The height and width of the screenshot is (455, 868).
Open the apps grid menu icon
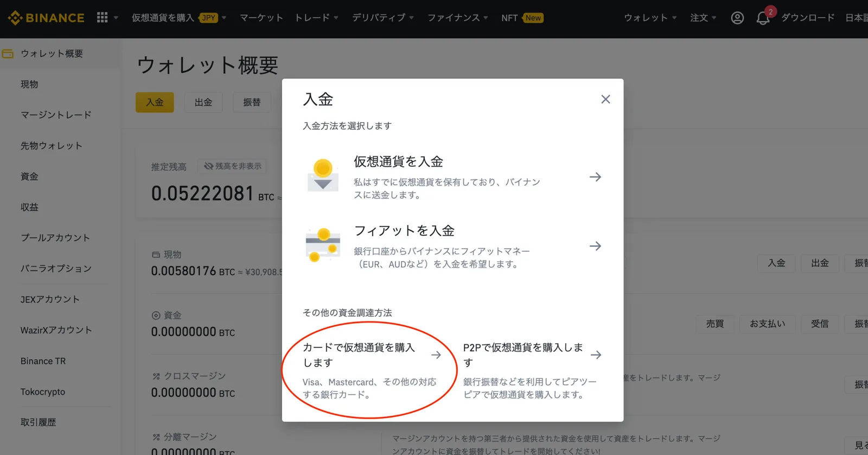(x=102, y=17)
